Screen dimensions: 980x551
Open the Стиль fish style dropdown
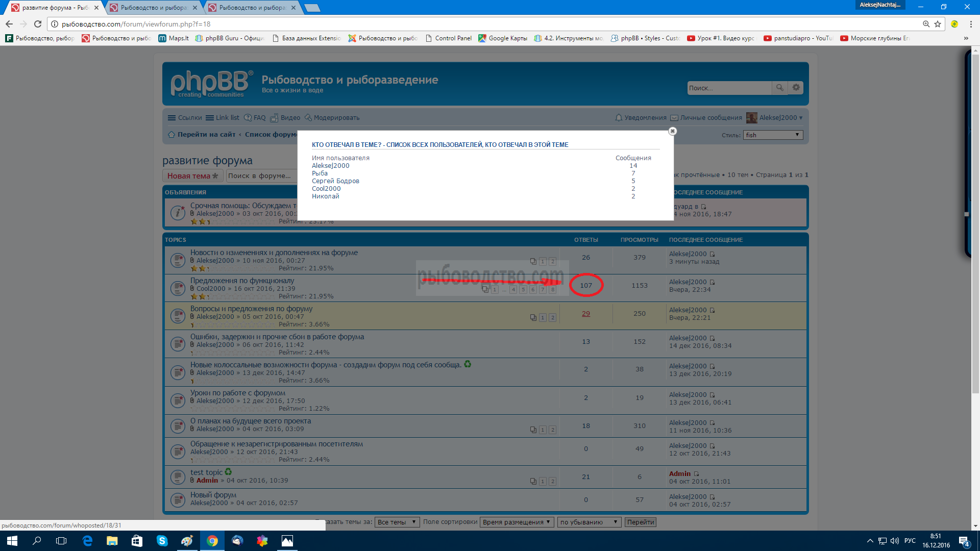click(x=773, y=135)
